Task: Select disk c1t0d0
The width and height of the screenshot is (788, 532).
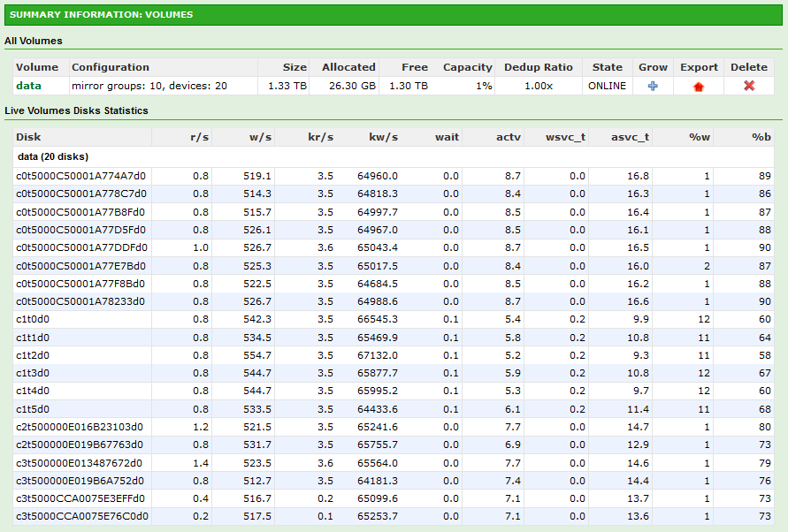Action: click(x=33, y=319)
